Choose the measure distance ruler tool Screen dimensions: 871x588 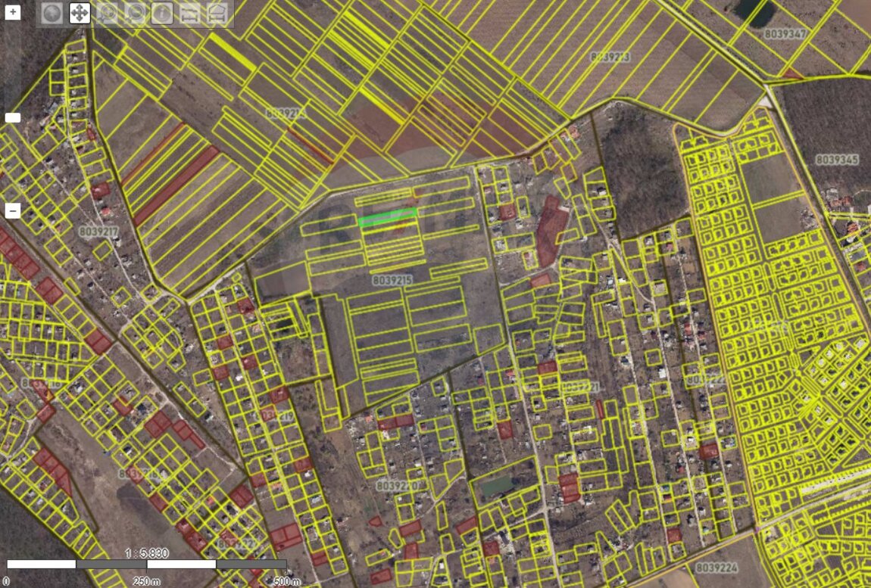pos(189,13)
